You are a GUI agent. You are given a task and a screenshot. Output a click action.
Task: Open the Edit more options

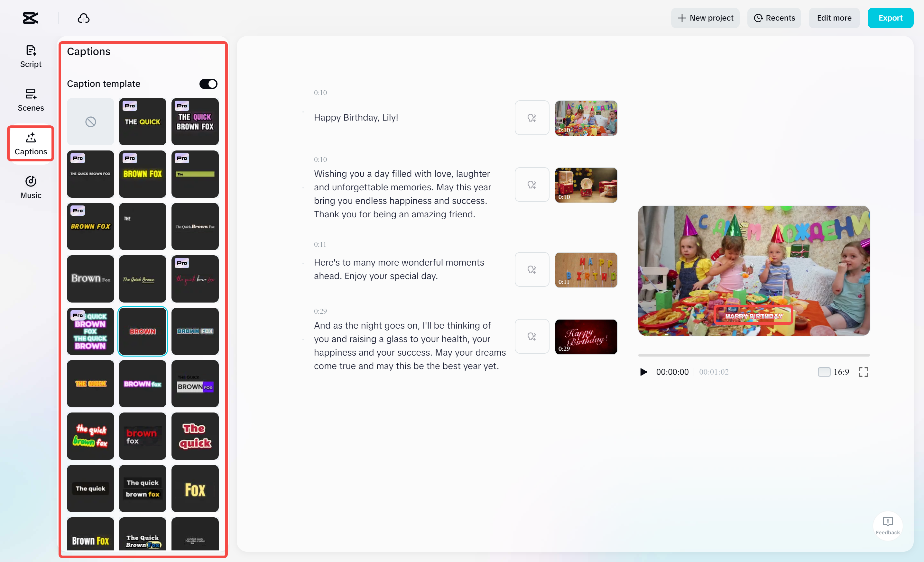click(834, 18)
